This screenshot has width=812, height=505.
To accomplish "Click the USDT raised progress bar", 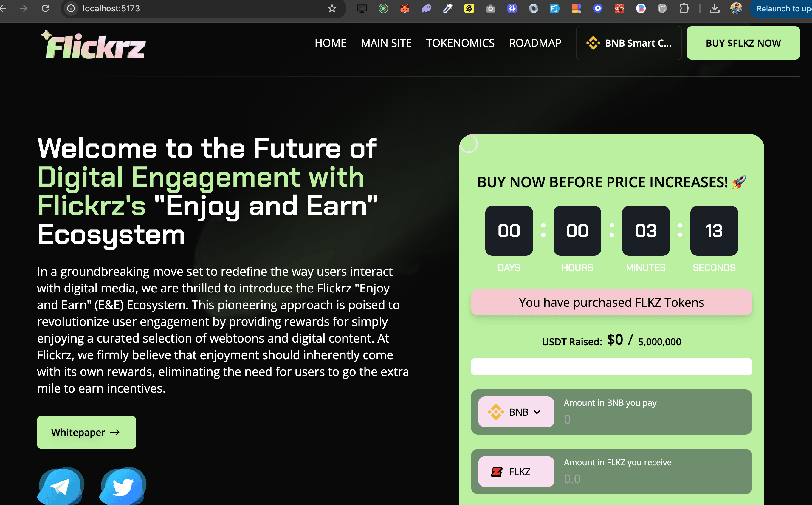I will (x=611, y=367).
